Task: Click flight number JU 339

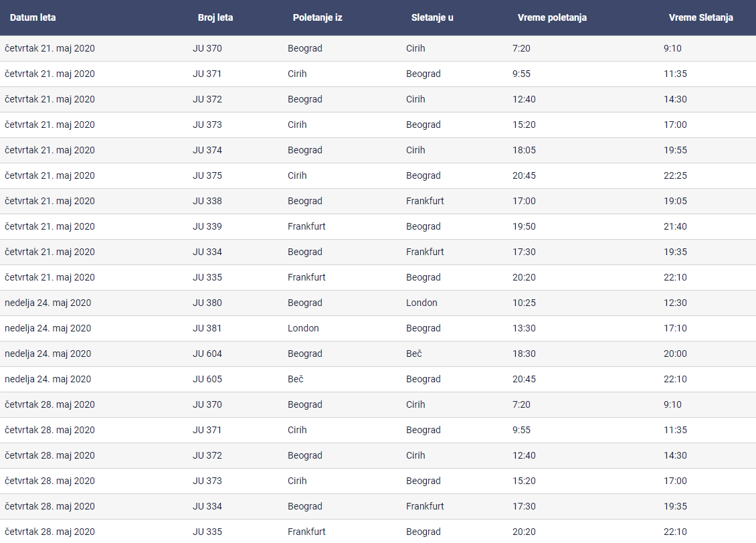Action: point(207,226)
